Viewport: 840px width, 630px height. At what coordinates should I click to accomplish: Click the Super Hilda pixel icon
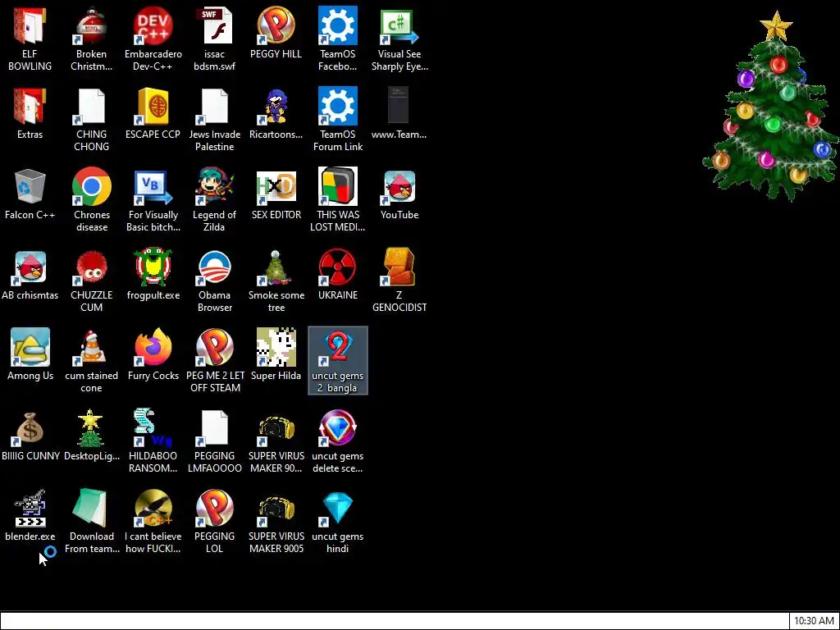pos(276,348)
